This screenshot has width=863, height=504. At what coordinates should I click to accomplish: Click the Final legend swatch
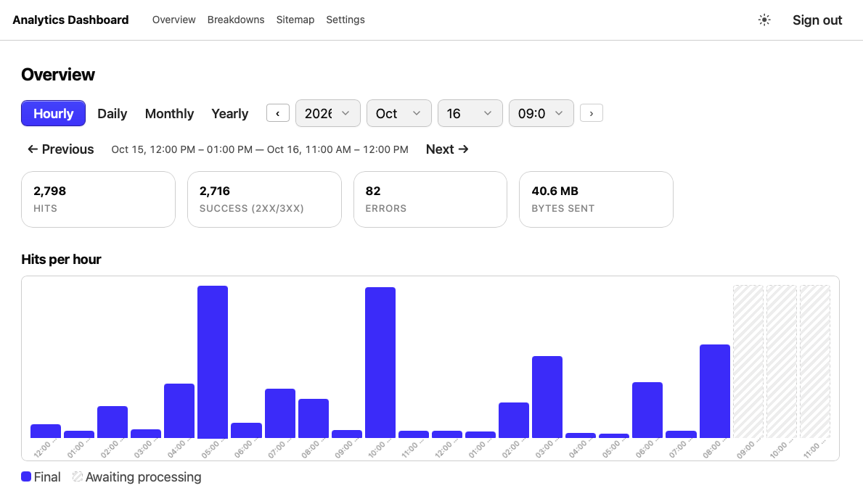click(x=26, y=476)
